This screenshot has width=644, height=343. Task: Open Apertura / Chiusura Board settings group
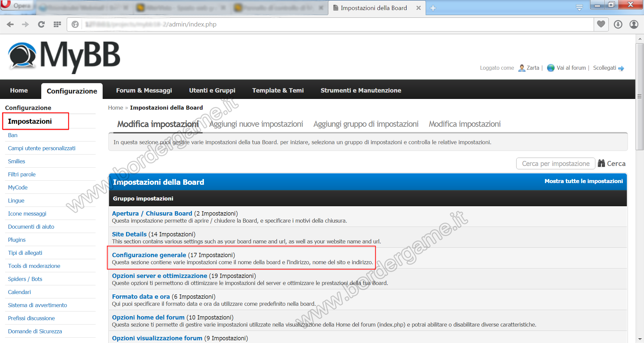tap(152, 213)
